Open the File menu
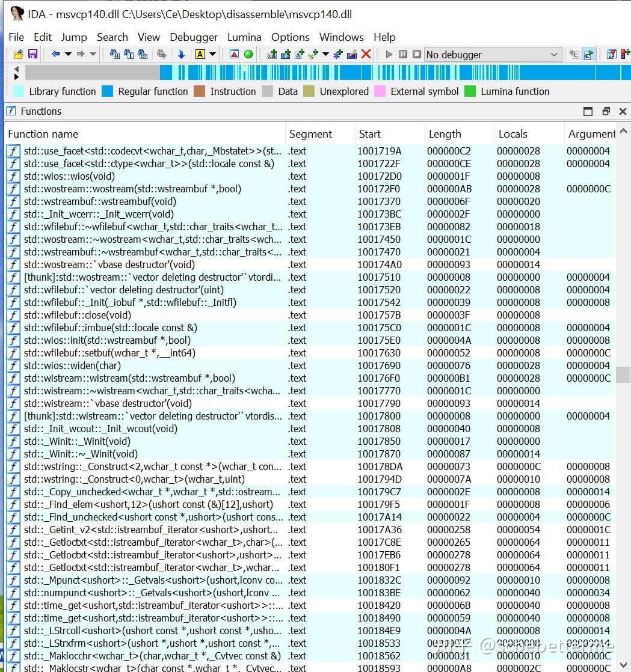The height and width of the screenshot is (672, 631). click(x=16, y=37)
